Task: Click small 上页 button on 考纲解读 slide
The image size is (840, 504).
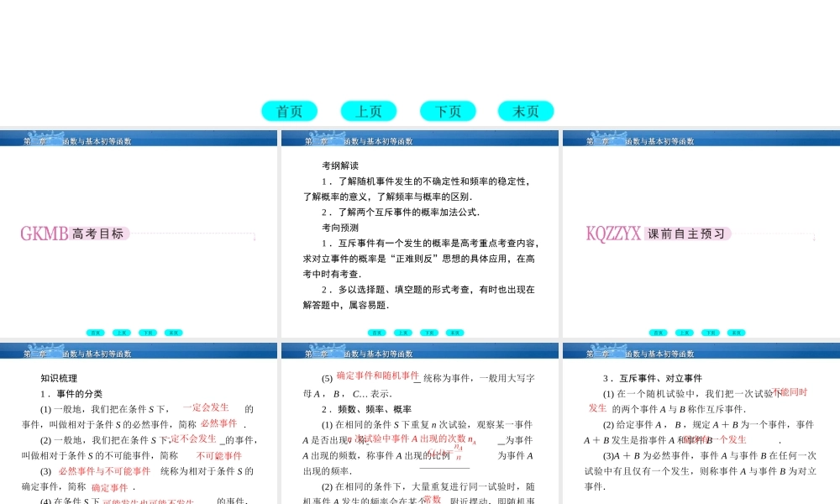Action: [403, 333]
